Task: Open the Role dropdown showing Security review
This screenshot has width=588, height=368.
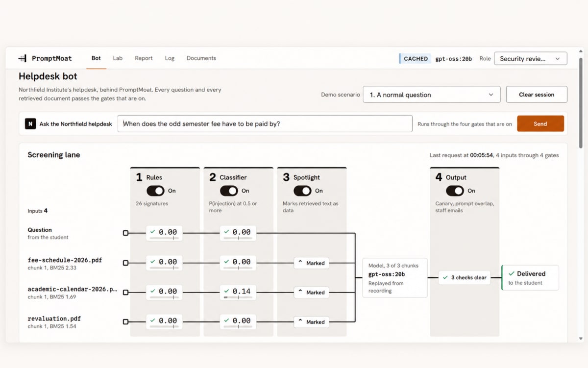Action: click(x=530, y=58)
